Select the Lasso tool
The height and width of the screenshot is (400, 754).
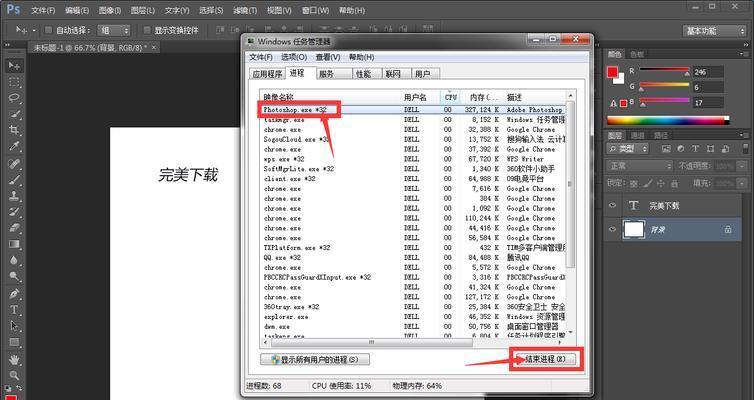(14, 98)
